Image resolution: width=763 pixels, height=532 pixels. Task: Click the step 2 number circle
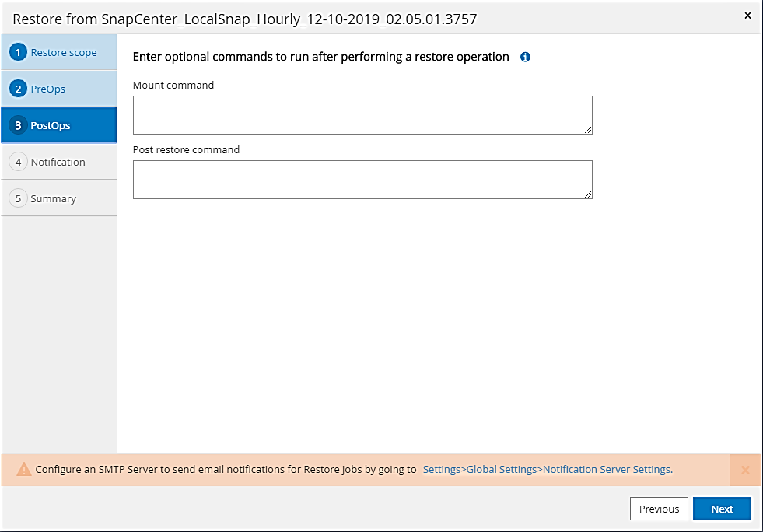[x=18, y=89]
